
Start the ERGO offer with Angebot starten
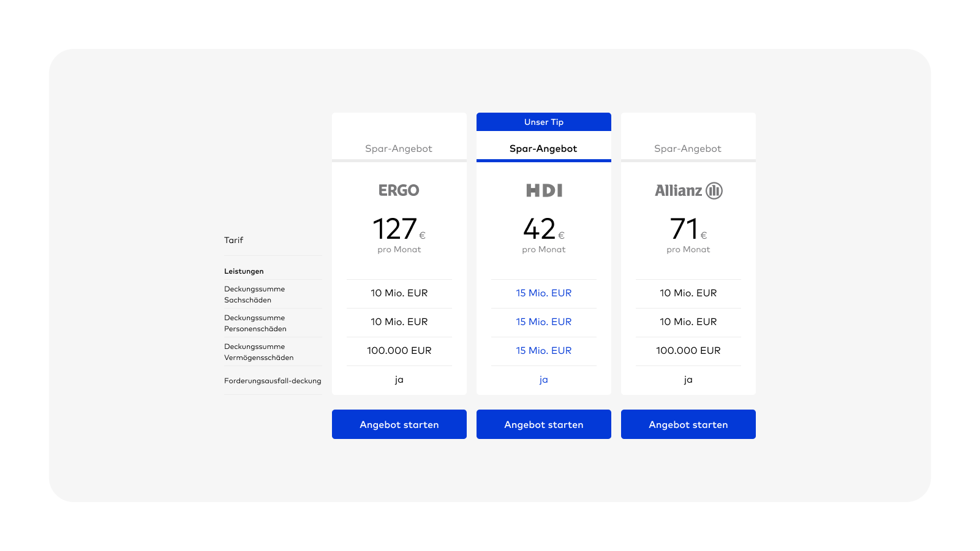[399, 424]
